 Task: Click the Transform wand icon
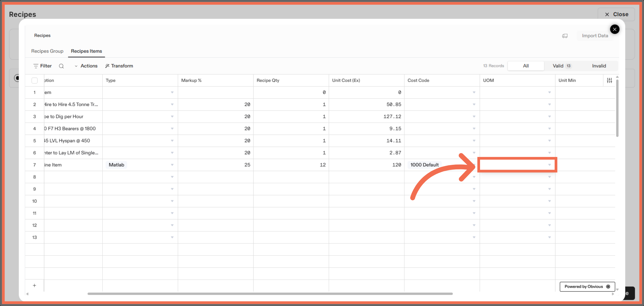[x=107, y=66]
